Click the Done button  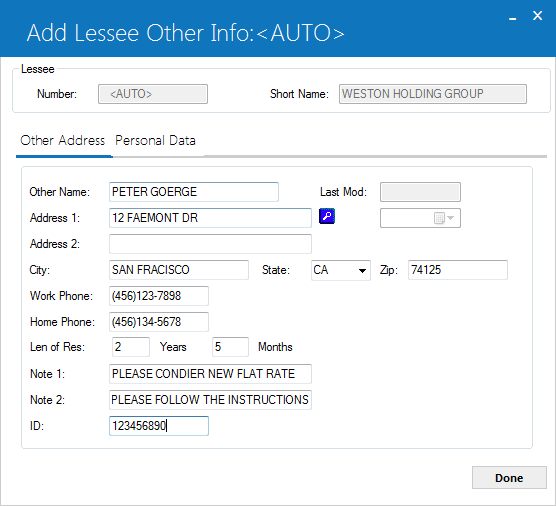[509, 478]
